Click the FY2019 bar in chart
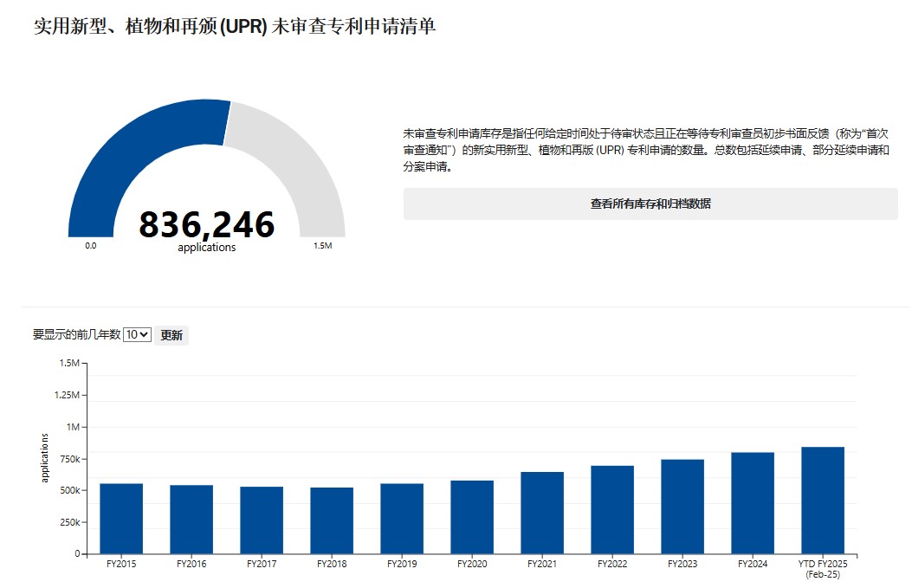The height and width of the screenshot is (588, 912). pyautogui.click(x=402, y=518)
